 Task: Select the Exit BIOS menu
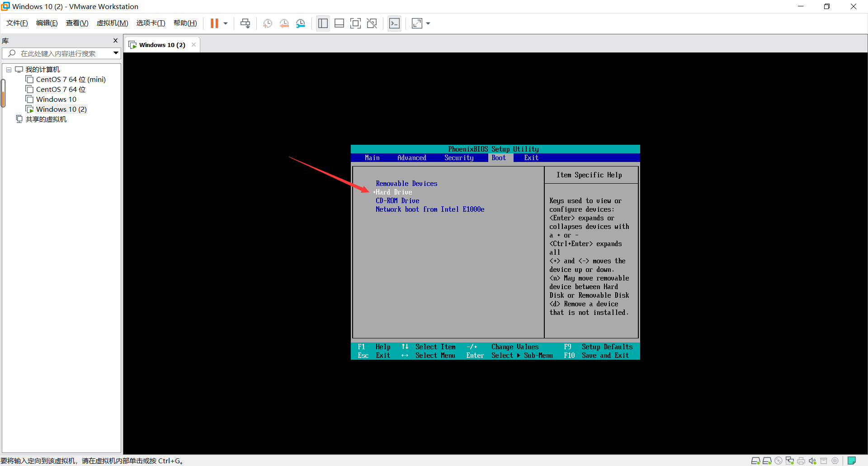click(531, 158)
